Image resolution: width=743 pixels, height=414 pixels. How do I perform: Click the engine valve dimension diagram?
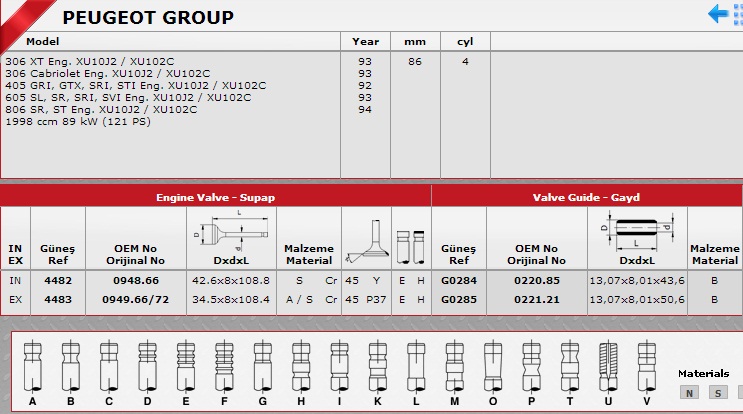229,231
